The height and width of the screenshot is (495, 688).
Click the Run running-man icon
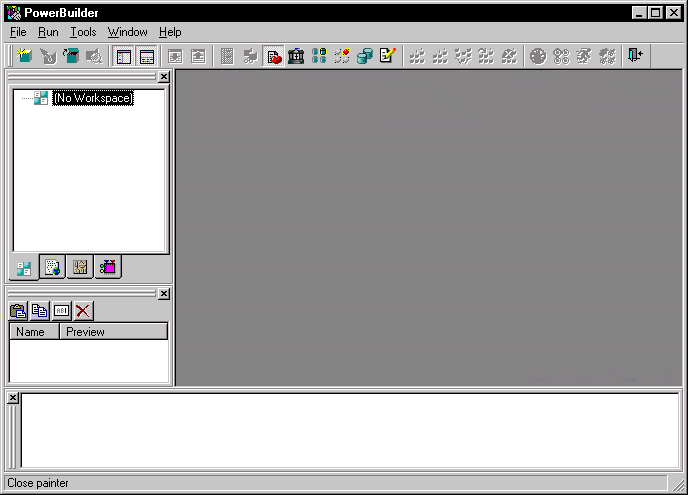pyautogui.click(x=584, y=56)
